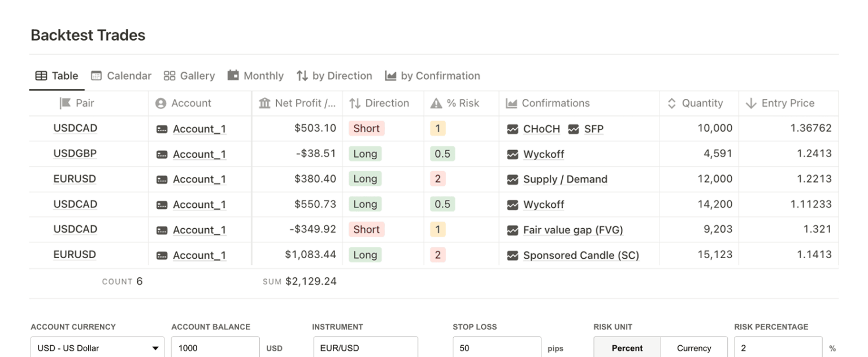Click the Confirmations column chart icon

511,103
